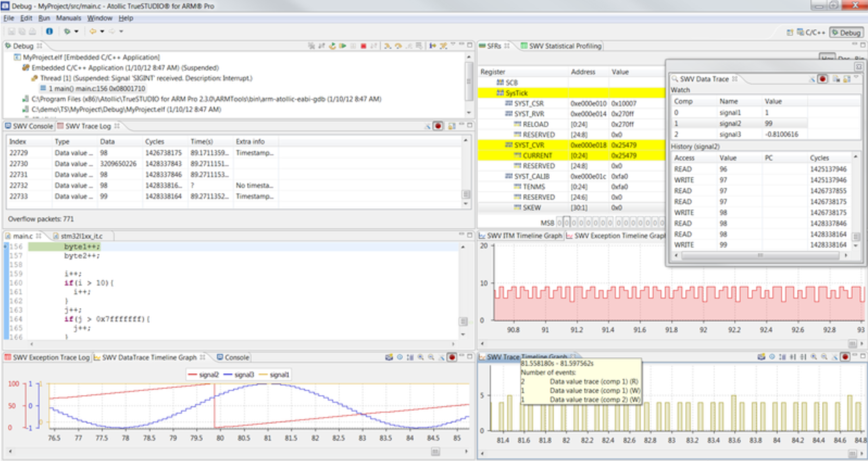Viewport: 868px width, 461px height.
Task: Select the signal3 row in Watch table
Action: pyautogui.click(x=730, y=134)
